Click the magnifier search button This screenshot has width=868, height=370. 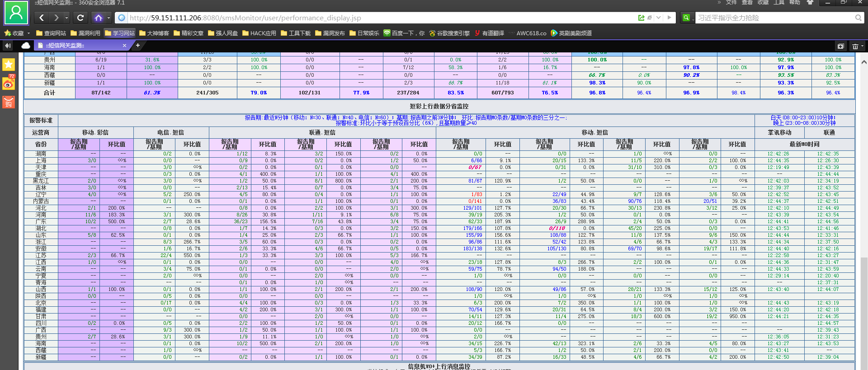pyautogui.click(x=858, y=18)
